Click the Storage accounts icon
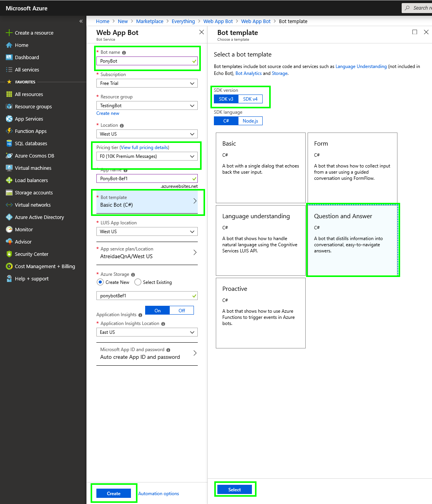Viewport: 432px width, 504px height. click(x=9, y=192)
